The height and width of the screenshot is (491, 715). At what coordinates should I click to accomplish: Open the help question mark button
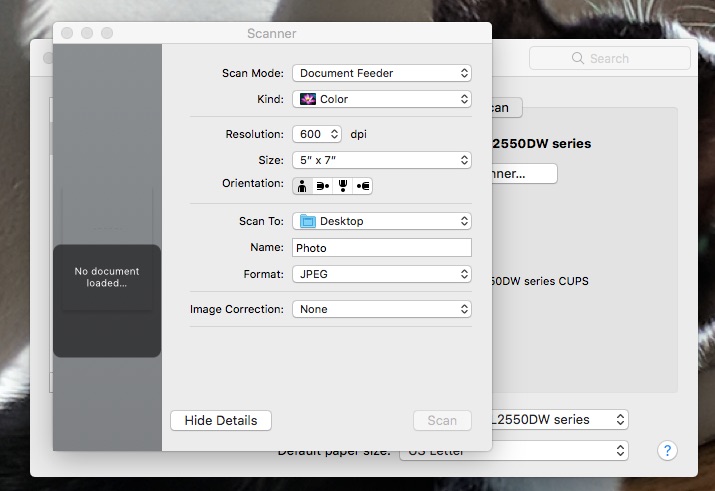(x=667, y=450)
